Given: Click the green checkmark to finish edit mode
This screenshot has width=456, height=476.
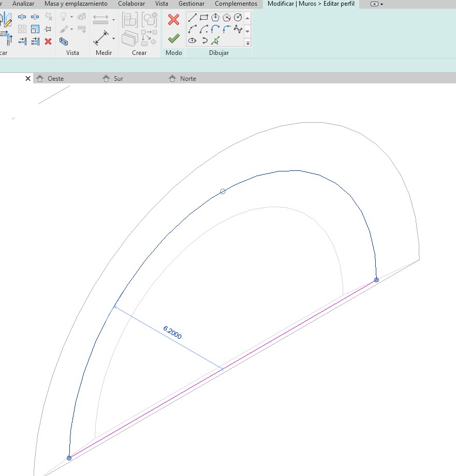Looking at the screenshot, I should 173,38.
